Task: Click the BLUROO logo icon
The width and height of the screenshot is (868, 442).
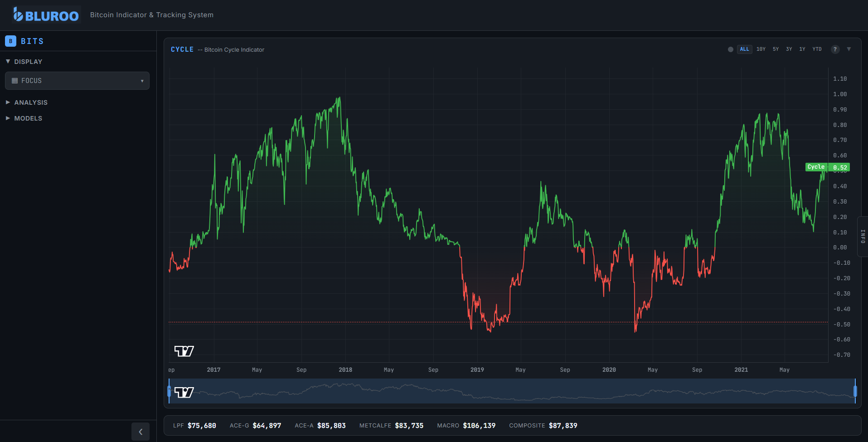Action: click(x=18, y=14)
